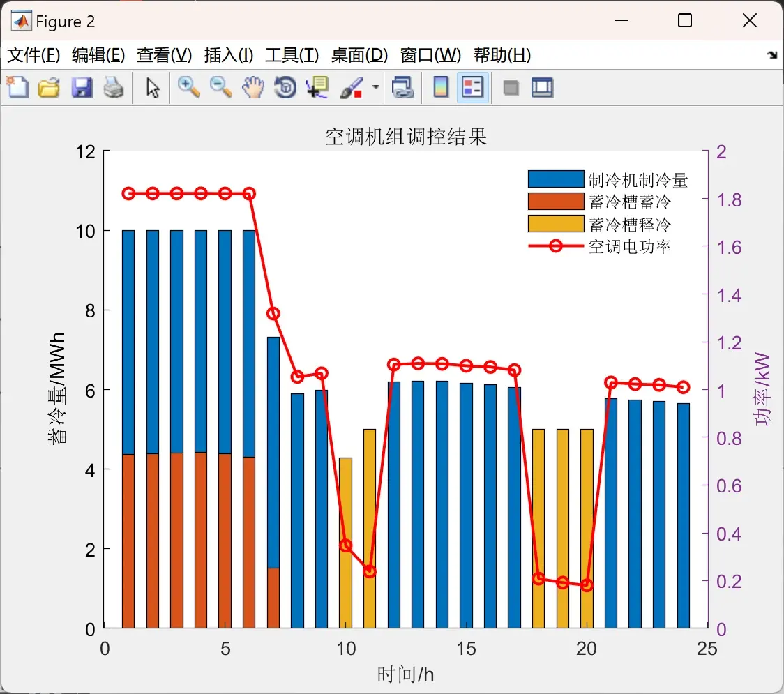784x694 pixels.
Task: Open file using folder icon
Action: [49, 87]
